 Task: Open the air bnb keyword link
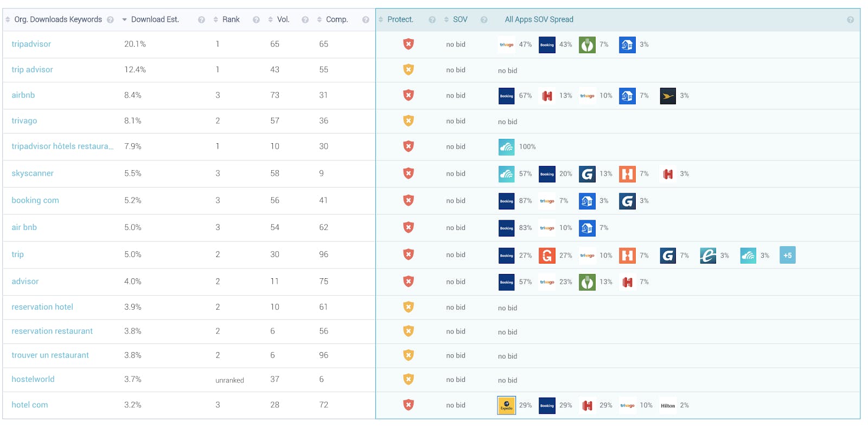24,227
